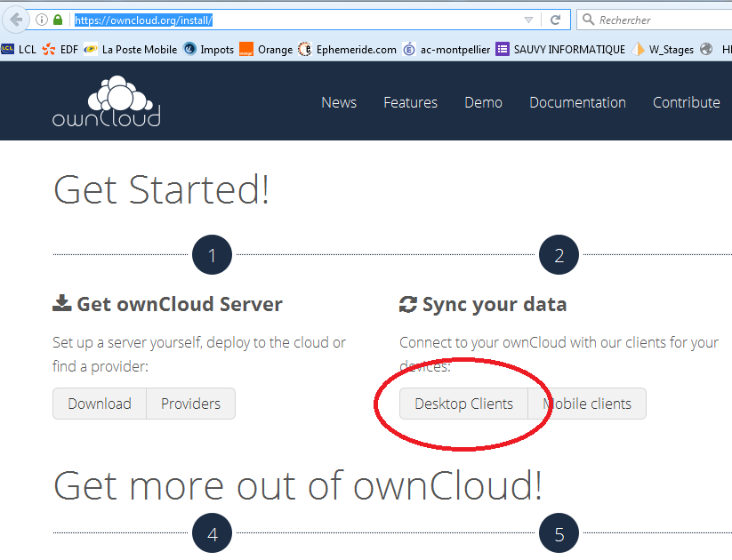This screenshot has width=732, height=560.
Task: Click the 'Set up a server yourself' paragraph
Action: click(199, 354)
